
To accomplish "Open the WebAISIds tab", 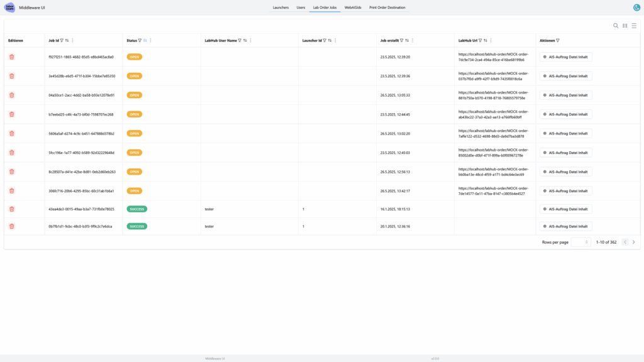I will pyautogui.click(x=353, y=8).
